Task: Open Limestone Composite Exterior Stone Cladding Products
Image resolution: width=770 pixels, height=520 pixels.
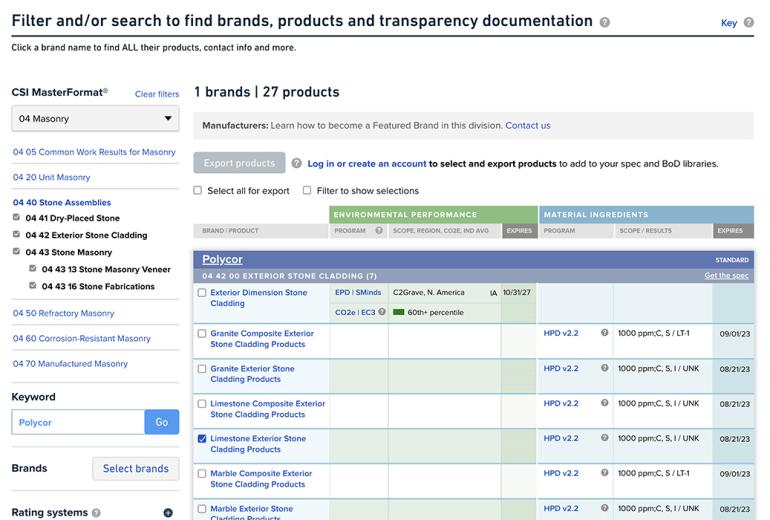Action: [x=268, y=409]
